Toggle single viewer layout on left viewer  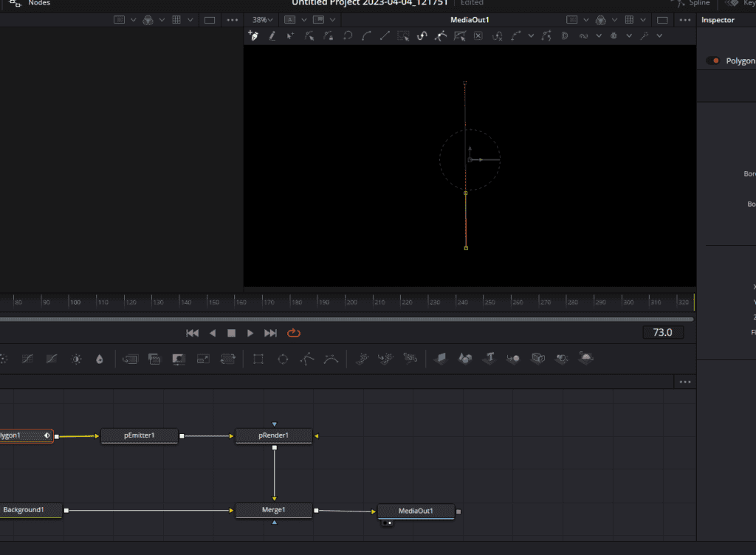coord(210,20)
